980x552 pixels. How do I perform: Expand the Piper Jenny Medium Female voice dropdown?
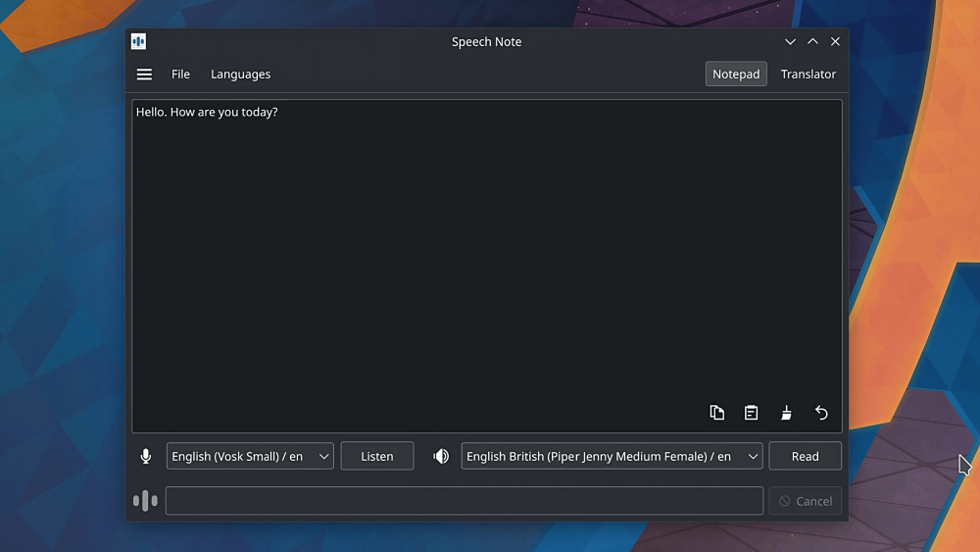[x=612, y=456]
